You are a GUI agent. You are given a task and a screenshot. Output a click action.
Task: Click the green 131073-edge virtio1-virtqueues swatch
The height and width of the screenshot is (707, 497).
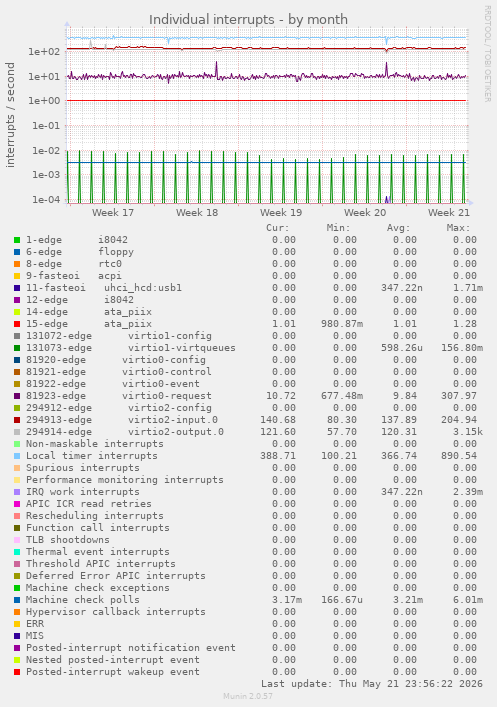click(x=17, y=348)
